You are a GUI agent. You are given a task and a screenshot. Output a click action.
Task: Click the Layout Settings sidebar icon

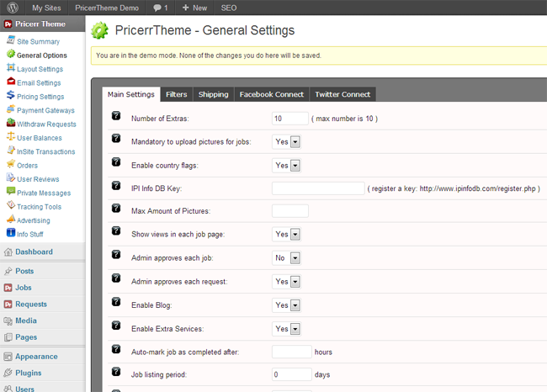[x=11, y=67]
